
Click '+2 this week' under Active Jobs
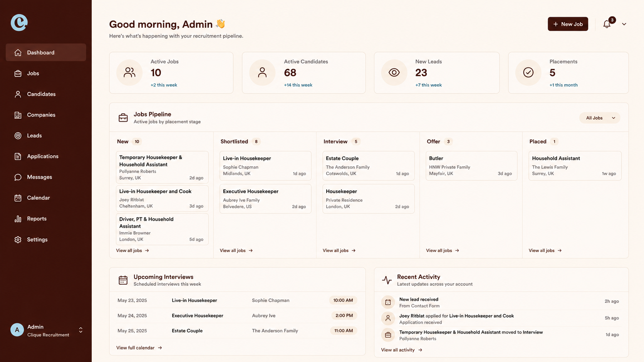164,85
